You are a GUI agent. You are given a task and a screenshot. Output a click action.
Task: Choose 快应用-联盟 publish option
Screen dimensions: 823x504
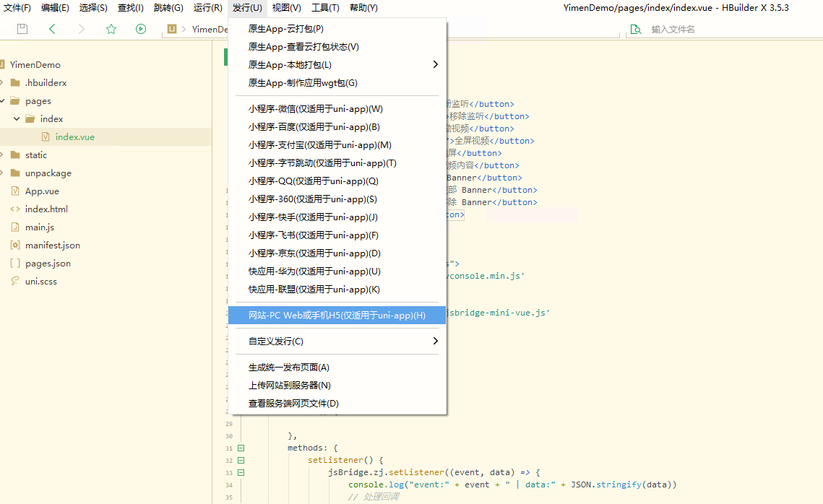[x=337, y=290]
